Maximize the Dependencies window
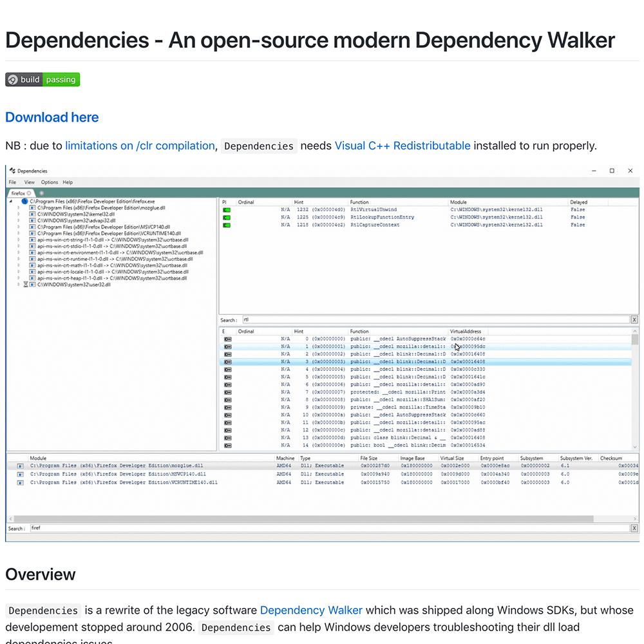 pyautogui.click(x=612, y=171)
